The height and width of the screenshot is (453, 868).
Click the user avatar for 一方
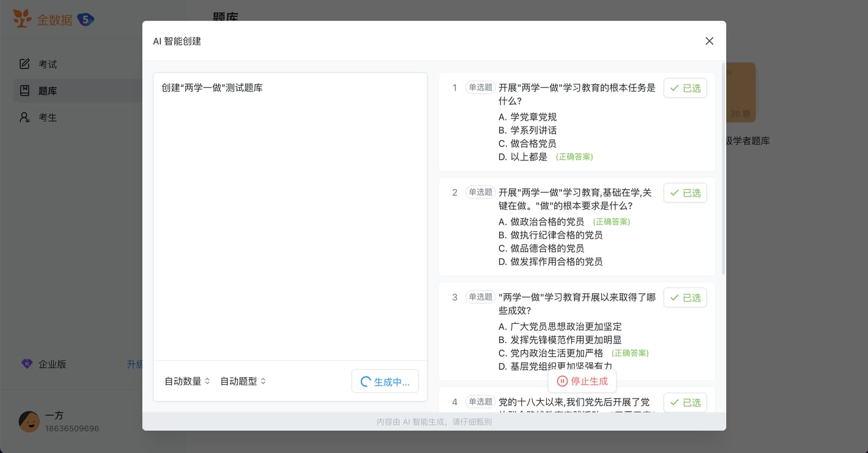29,422
